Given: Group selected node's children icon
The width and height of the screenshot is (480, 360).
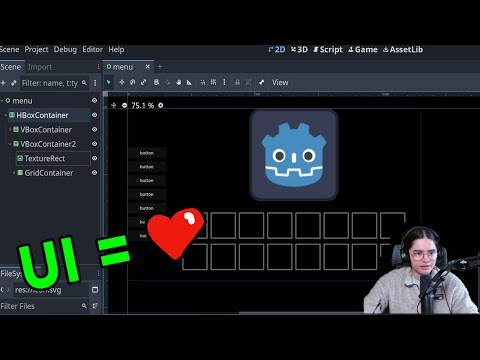Looking at the screenshot, I should 248,82.
